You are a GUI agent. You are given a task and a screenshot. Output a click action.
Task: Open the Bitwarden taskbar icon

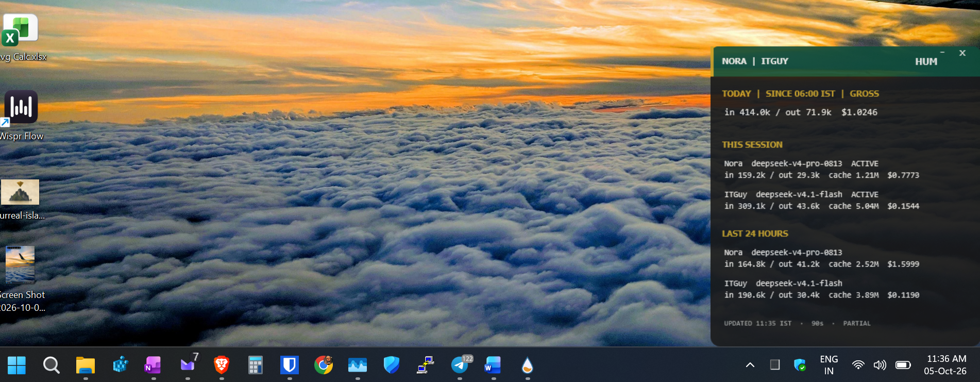(290, 365)
